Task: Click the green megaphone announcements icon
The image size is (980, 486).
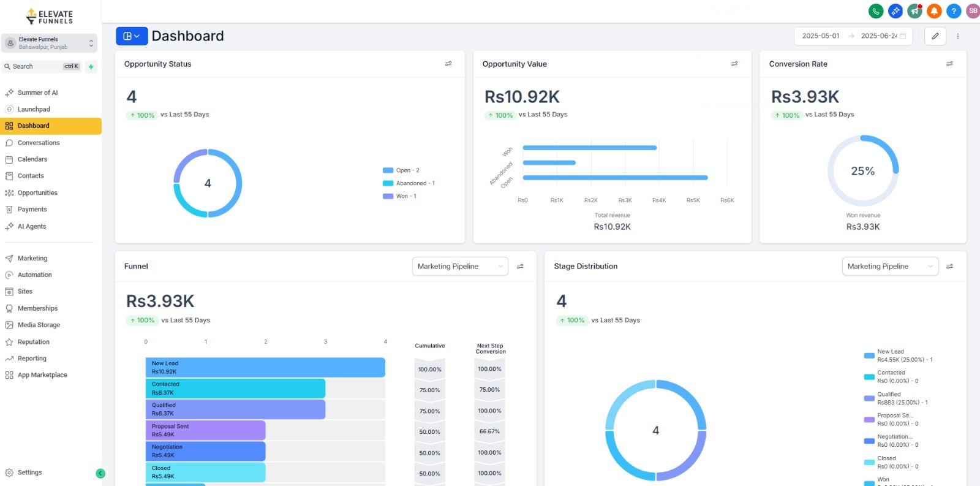Action: coord(914,11)
